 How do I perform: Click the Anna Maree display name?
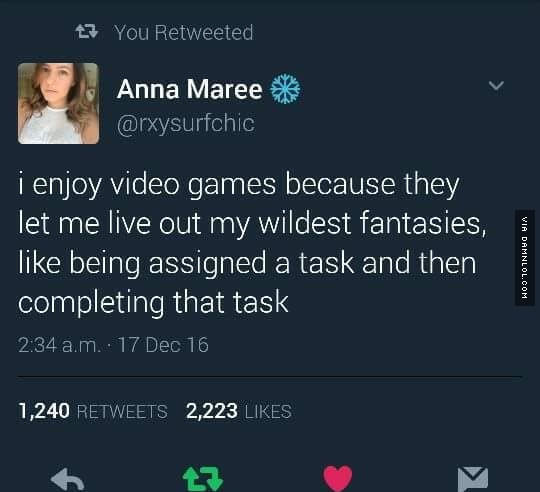click(189, 89)
